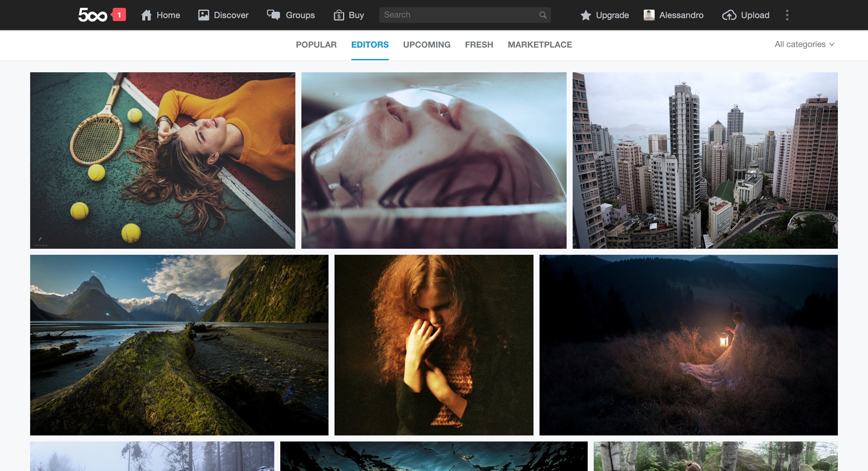Click the search magnifier icon

(542, 15)
